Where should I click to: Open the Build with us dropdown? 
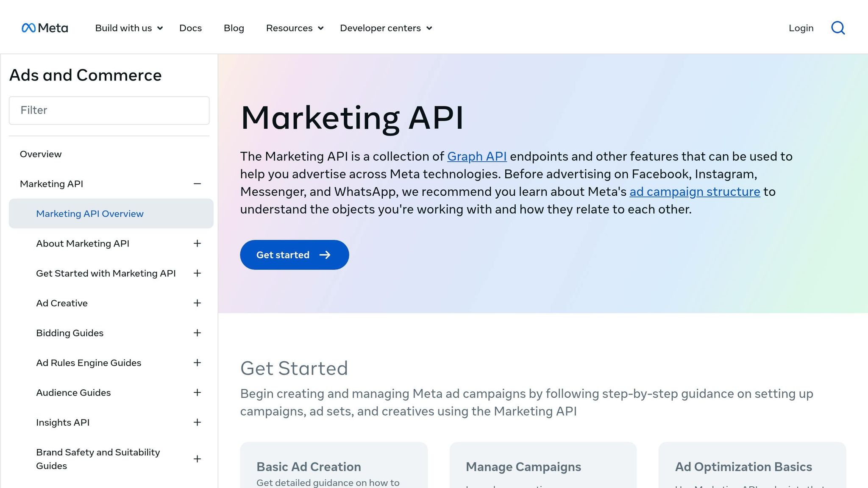tap(129, 28)
